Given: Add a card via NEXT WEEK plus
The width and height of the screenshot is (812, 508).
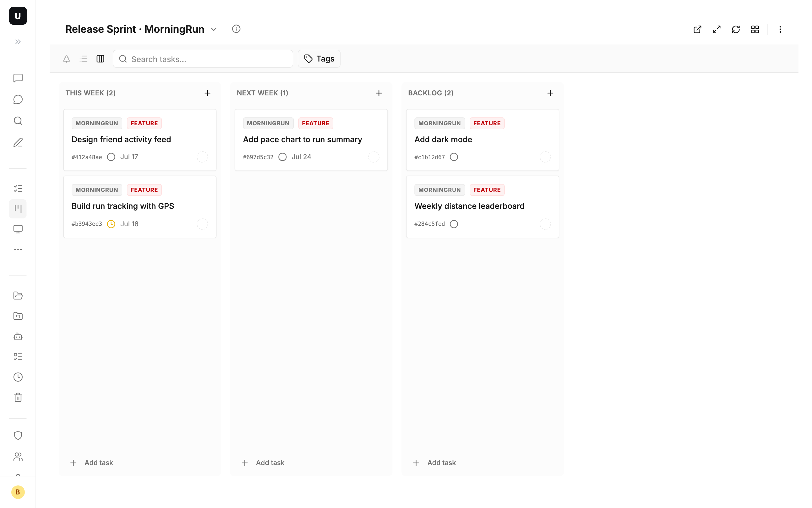Looking at the screenshot, I should (x=379, y=93).
